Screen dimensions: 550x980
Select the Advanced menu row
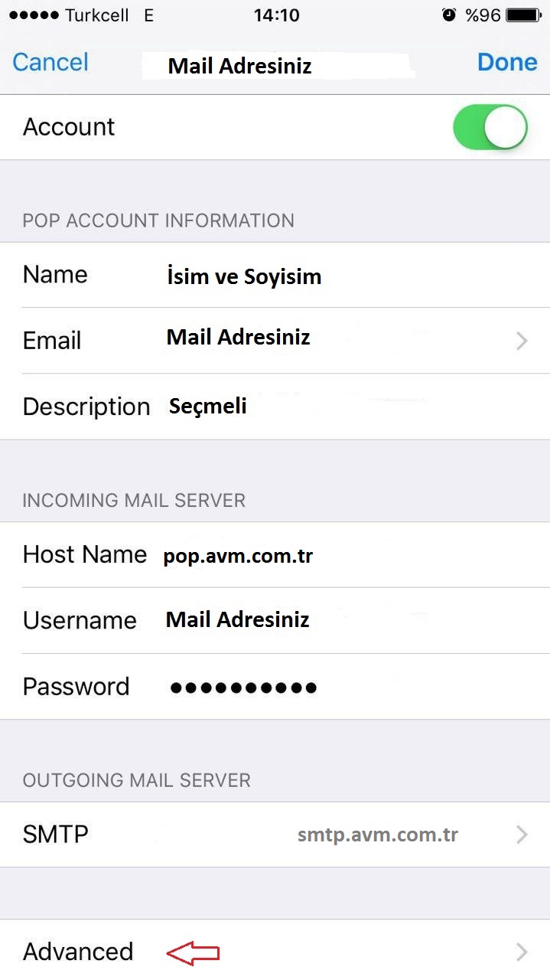(x=275, y=950)
